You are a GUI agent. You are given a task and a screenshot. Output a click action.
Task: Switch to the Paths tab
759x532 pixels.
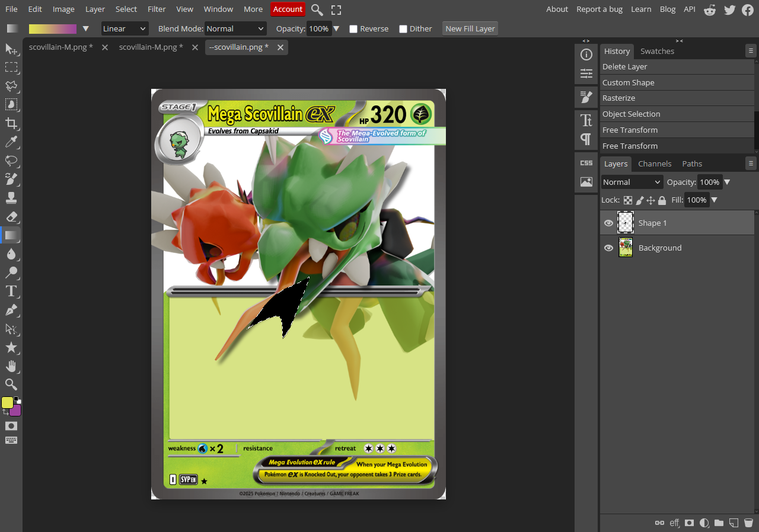coord(692,164)
